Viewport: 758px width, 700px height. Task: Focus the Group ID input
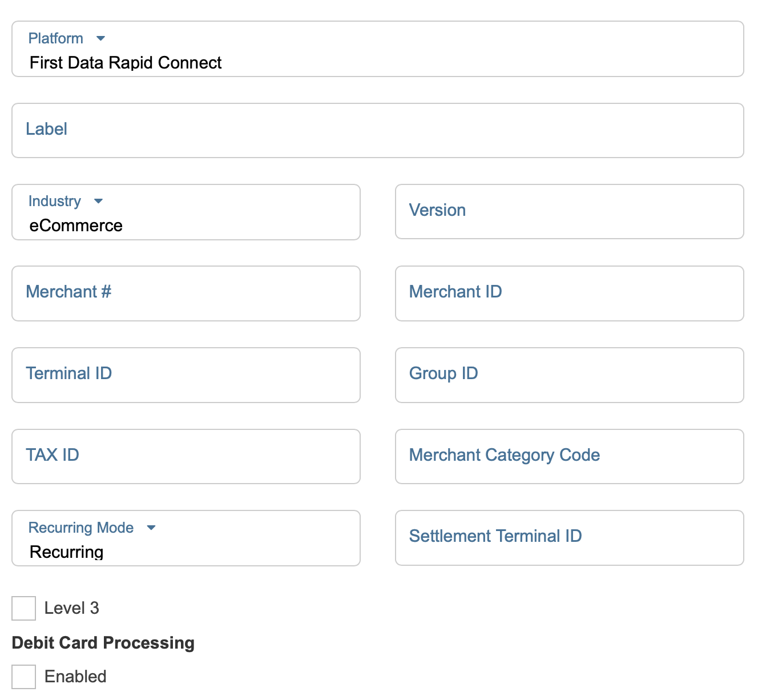[x=569, y=375]
